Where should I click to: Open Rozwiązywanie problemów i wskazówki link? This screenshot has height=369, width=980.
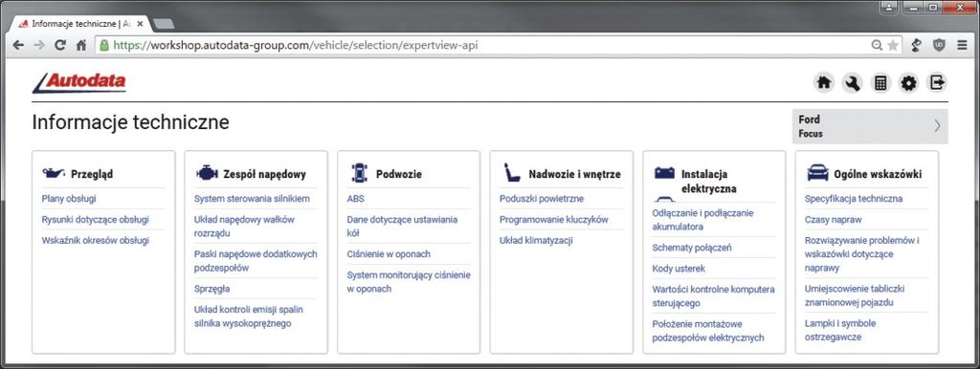pyautogui.click(x=862, y=254)
